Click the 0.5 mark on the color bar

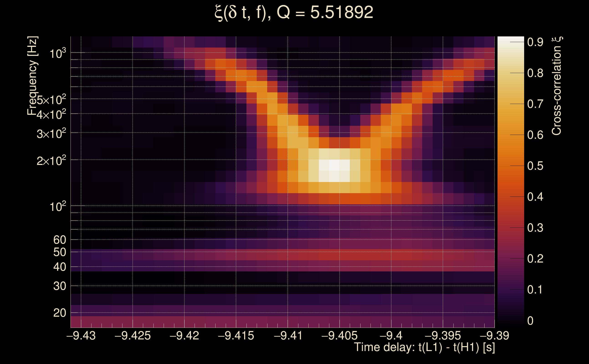click(535, 166)
